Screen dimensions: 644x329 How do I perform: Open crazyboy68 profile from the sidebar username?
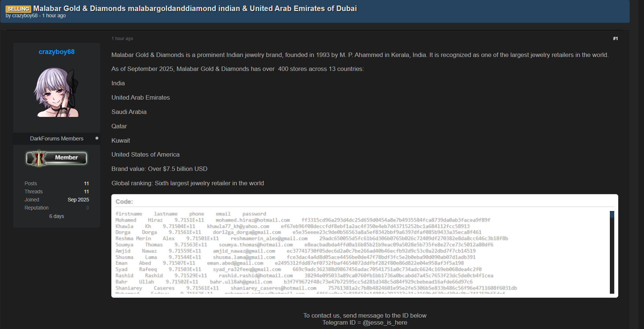click(57, 52)
